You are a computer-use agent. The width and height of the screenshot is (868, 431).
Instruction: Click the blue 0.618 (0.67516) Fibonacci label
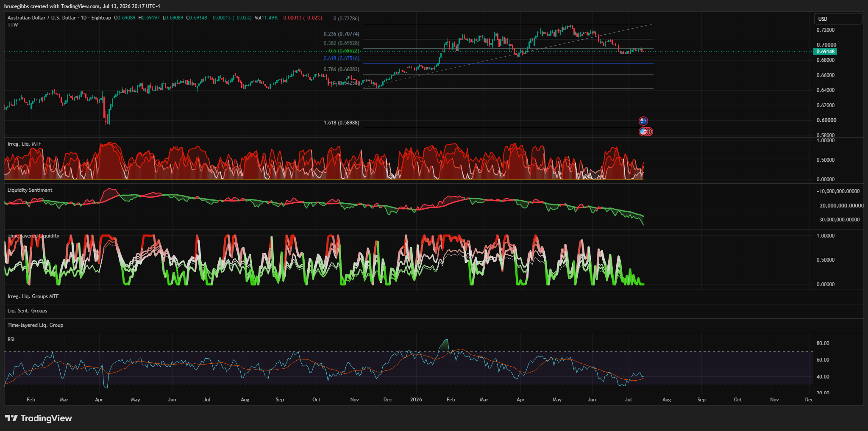[341, 58]
